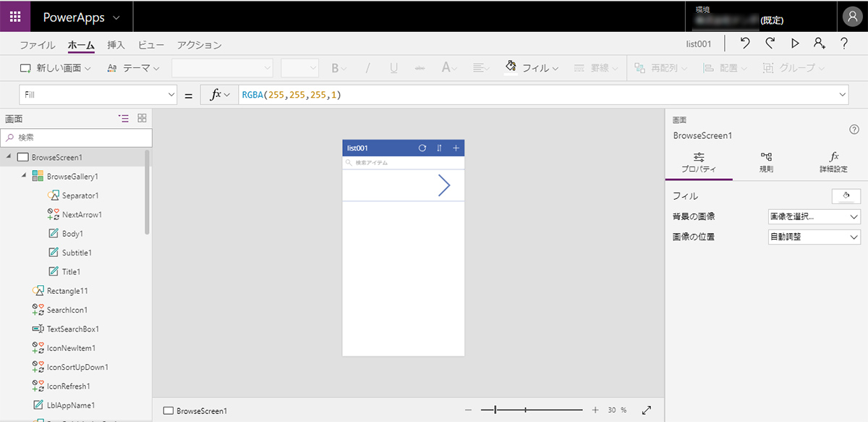Switch to the プロパティ tab

699,163
